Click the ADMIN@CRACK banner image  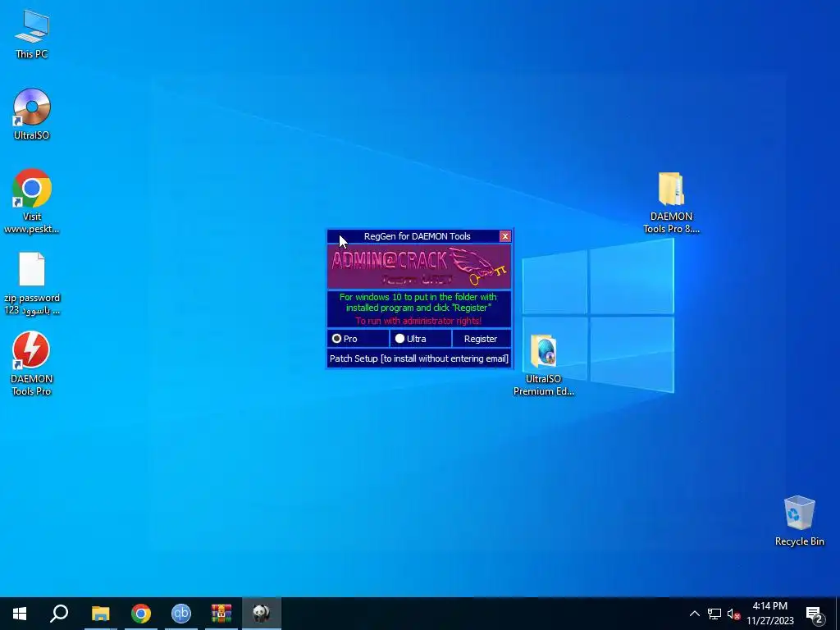(x=419, y=267)
